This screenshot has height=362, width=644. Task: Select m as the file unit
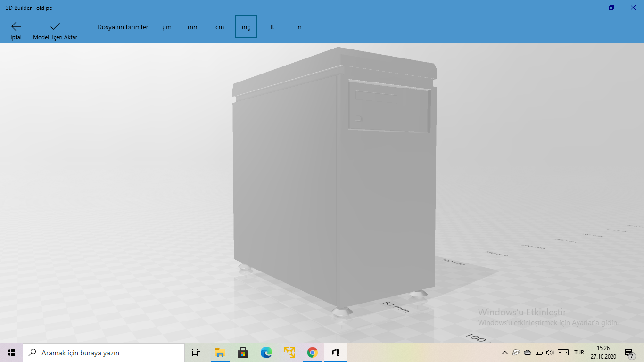pos(299,27)
